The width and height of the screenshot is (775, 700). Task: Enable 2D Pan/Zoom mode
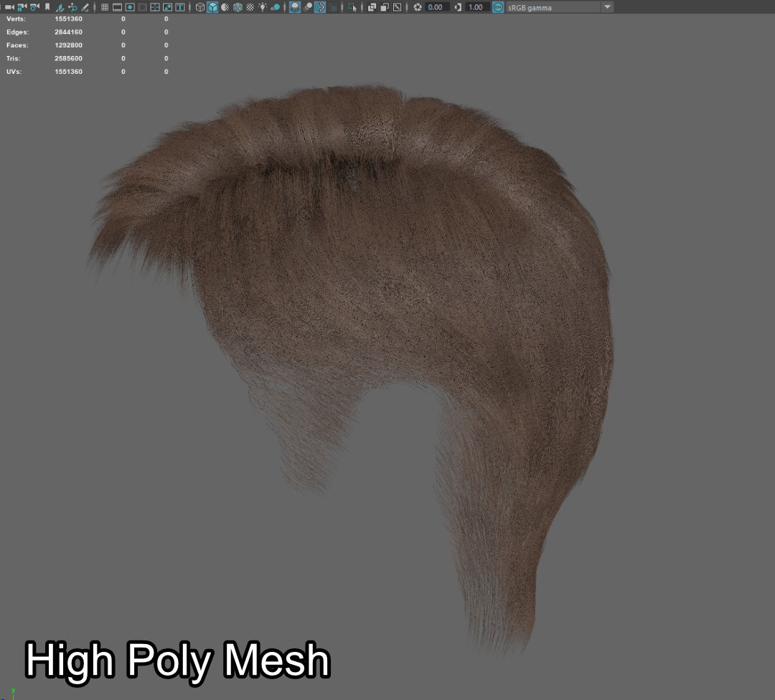click(x=73, y=6)
